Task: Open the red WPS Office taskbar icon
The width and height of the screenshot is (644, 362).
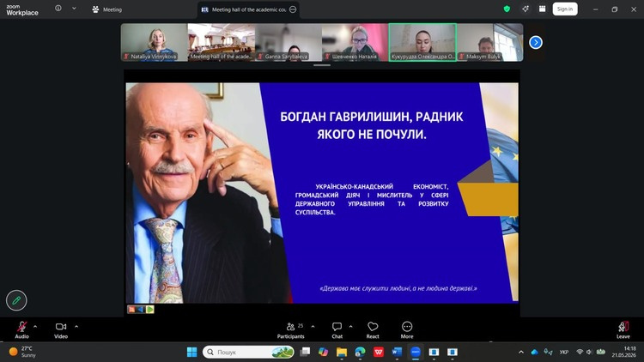Action: tap(379, 353)
